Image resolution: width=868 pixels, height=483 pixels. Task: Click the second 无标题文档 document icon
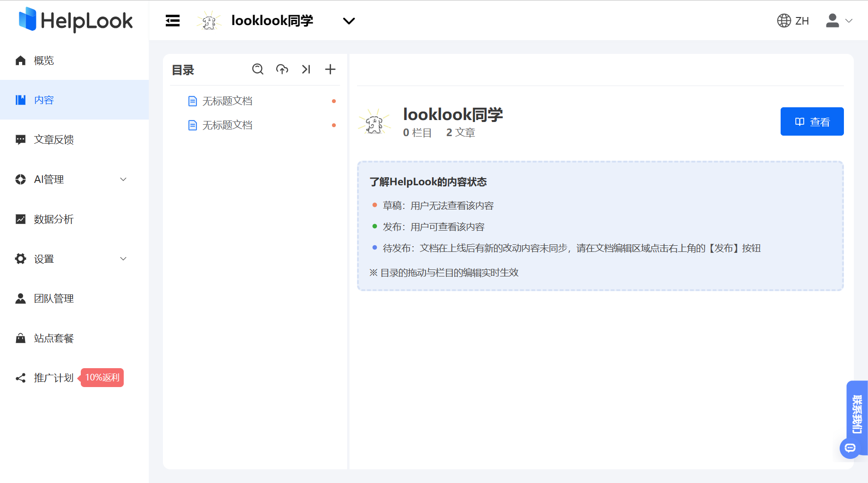pyautogui.click(x=192, y=125)
